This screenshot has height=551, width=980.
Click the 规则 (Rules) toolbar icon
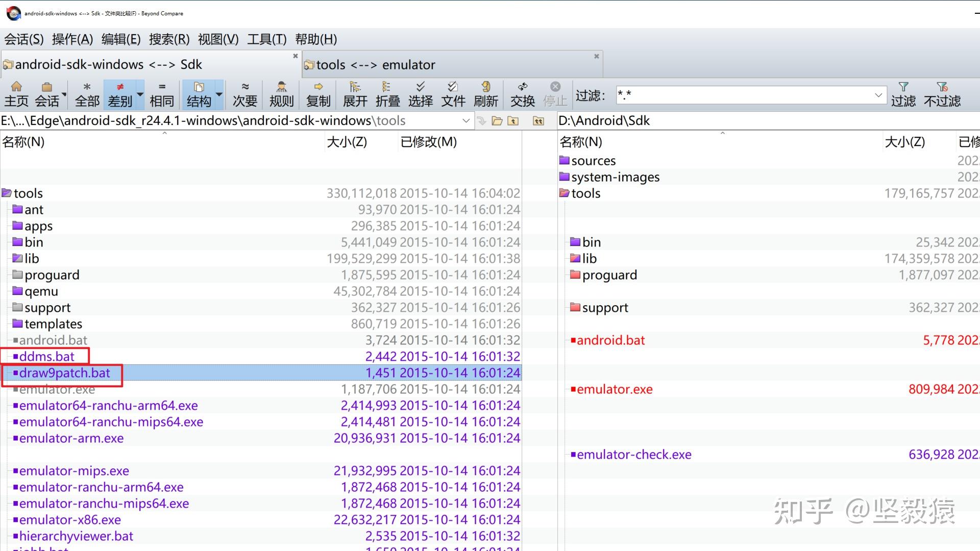(281, 94)
